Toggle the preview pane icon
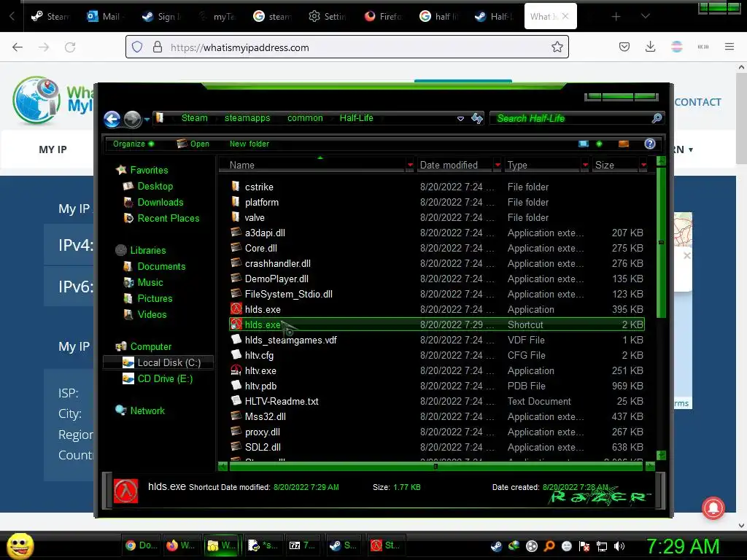This screenshot has width=747, height=560. (623, 144)
